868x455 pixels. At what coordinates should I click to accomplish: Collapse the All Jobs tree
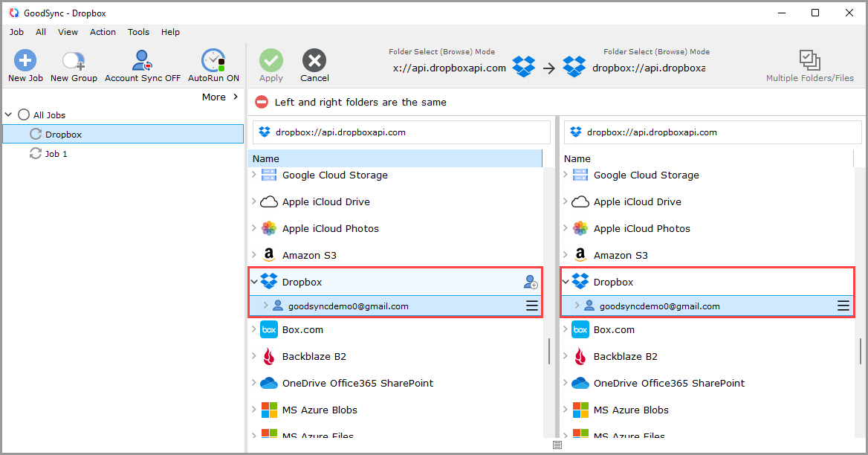click(8, 114)
